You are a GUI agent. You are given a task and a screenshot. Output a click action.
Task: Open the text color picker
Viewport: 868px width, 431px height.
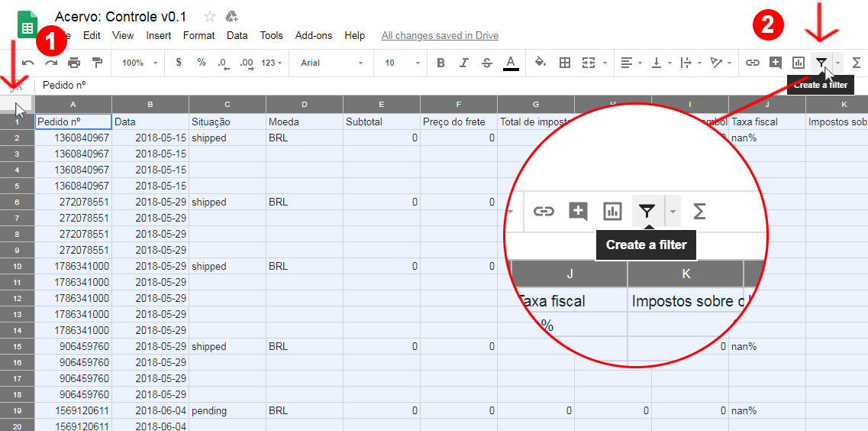click(x=511, y=63)
